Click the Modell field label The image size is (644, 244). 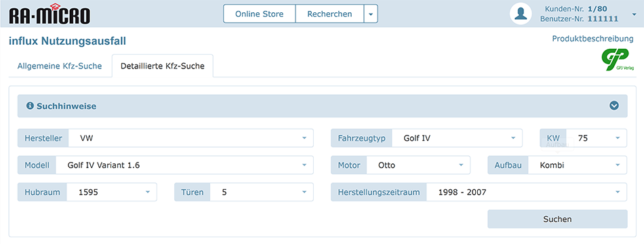(x=37, y=165)
